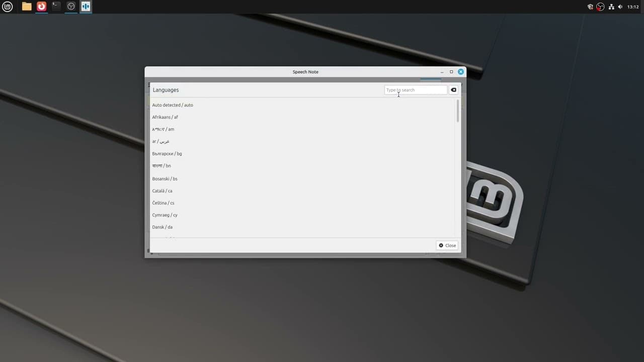Open the Terminal from the panel
Image resolution: width=644 pixels, height=362 pixels.
click(56, 7)
